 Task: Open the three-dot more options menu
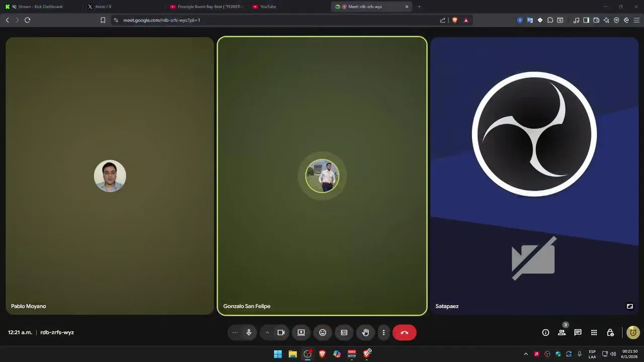(383, 332)
